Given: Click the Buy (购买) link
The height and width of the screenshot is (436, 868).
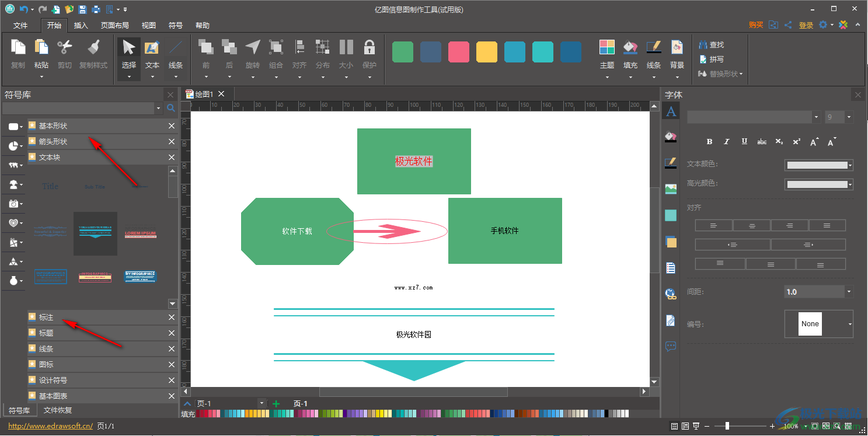Looking at the screenshot, I should pos(756,25).
